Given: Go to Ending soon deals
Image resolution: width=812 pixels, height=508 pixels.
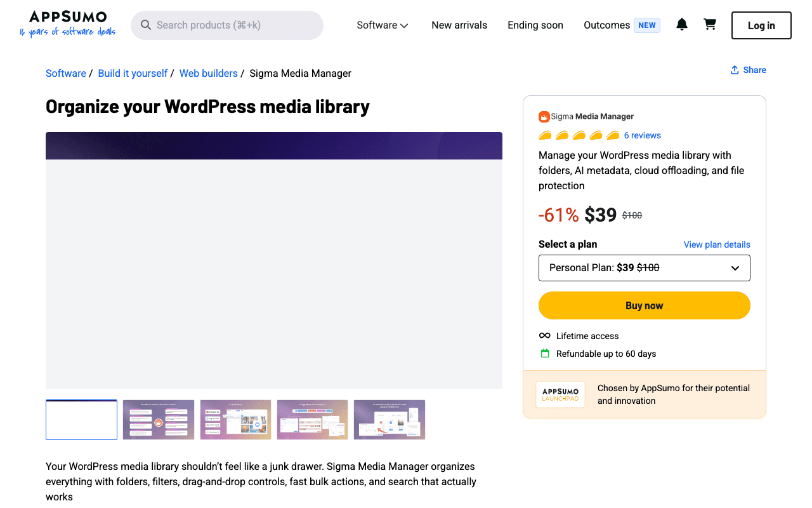Looking at the screenshot, I should click(535, 25).
